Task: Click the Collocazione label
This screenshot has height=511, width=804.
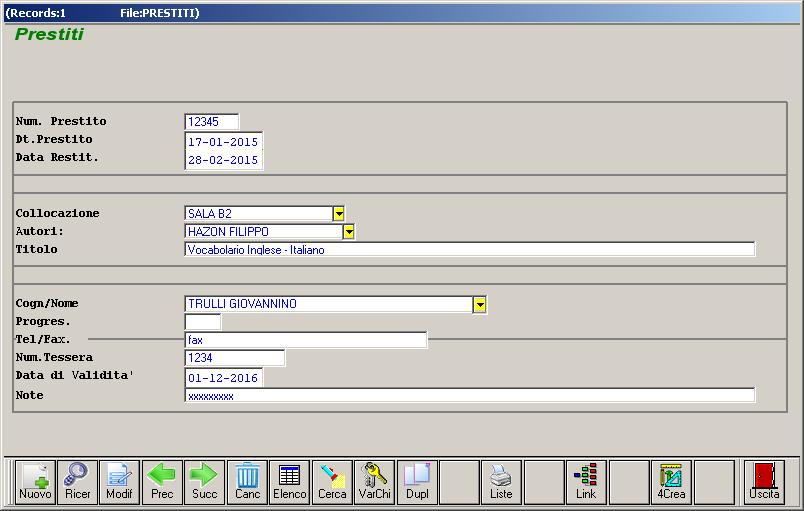Action: pyautogui.click(x=57, y=213)
